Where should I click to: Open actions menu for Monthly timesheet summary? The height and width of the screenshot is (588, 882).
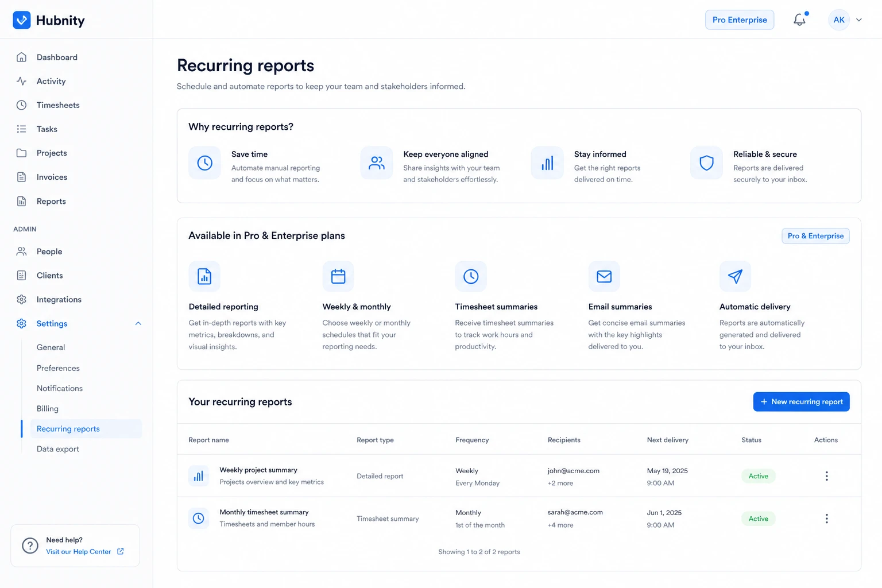(827, 519)
